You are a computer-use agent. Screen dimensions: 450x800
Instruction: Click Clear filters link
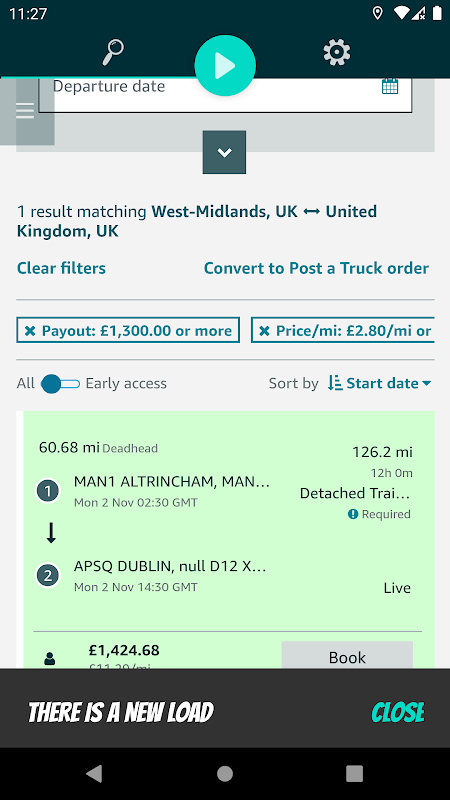61,268
